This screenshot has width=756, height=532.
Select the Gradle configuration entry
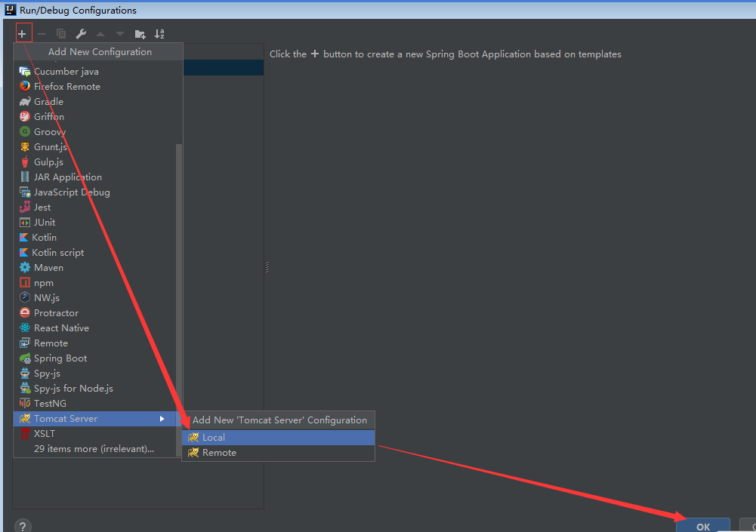(95, 101)
